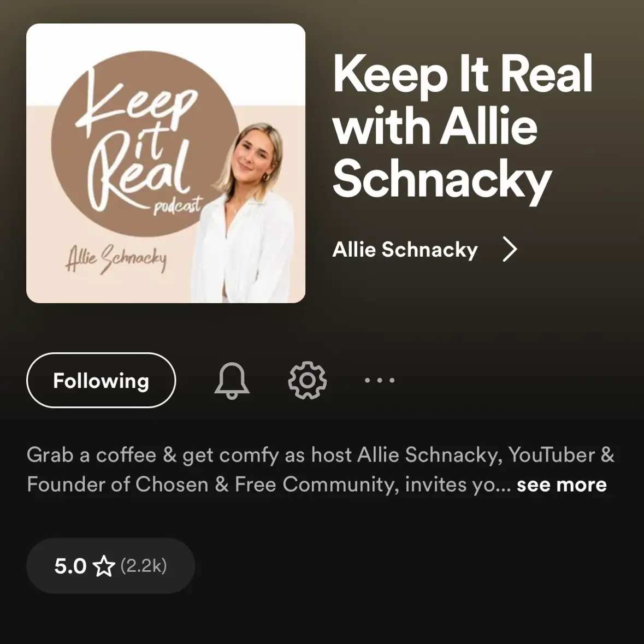
Task: Expand the description with see more
Action: coord(562,485)
